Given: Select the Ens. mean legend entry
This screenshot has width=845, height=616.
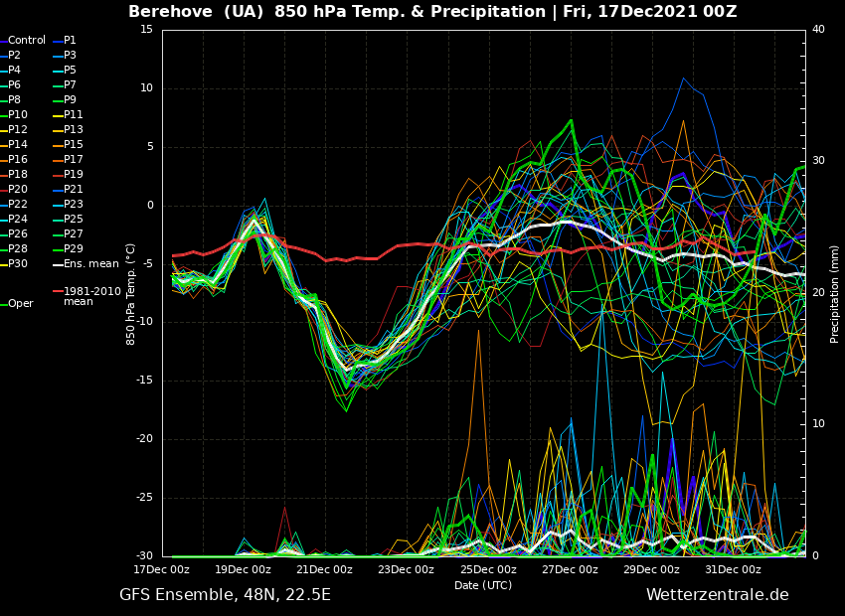Looking at the screenshot, I should point(90,264).
